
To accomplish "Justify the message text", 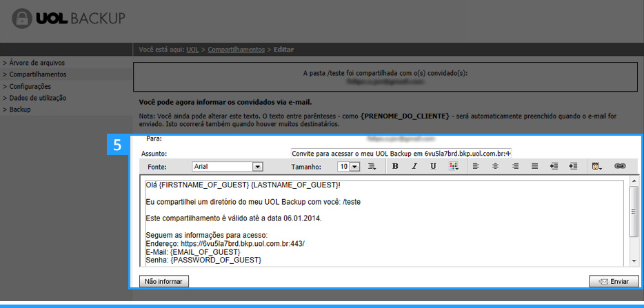I will [534, 166].
